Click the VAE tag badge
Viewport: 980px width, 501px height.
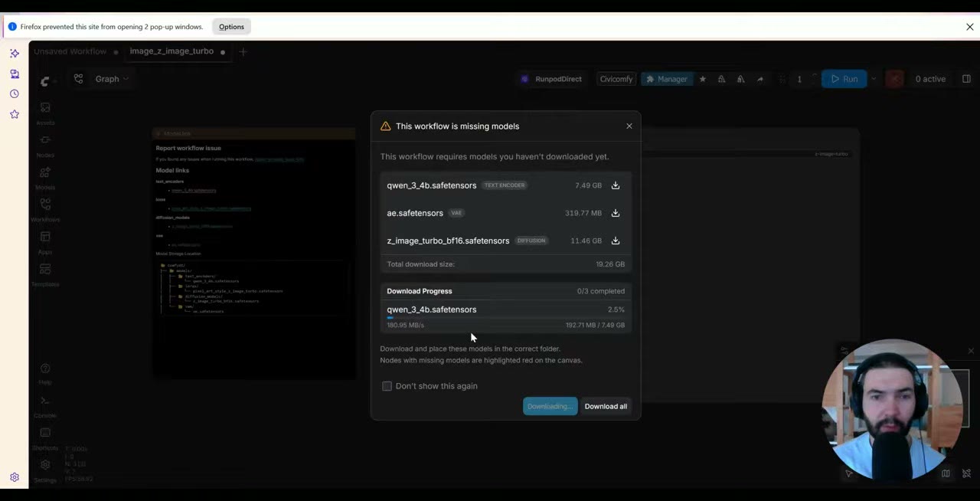(456, 213)
